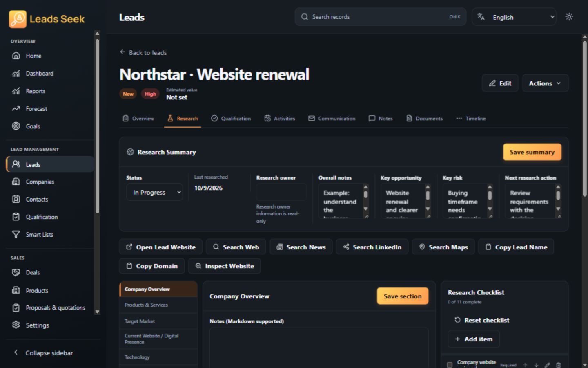Switch to the Qualification tab
The image size is (588, 368).
(231, 119)
